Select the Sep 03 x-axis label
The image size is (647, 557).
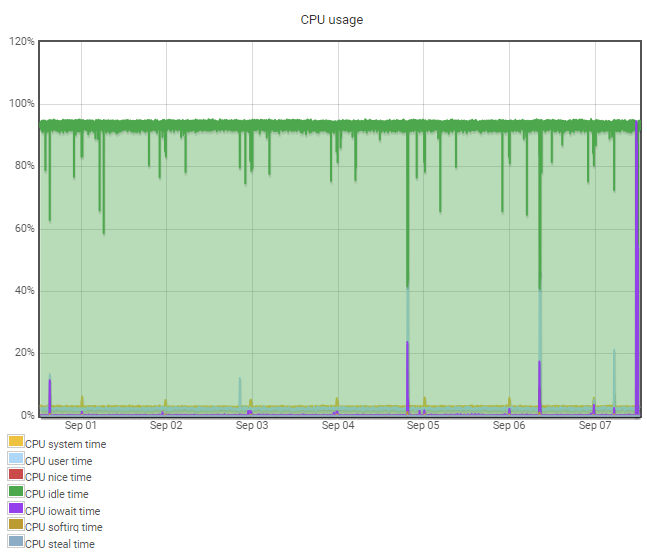coord(252,425)
